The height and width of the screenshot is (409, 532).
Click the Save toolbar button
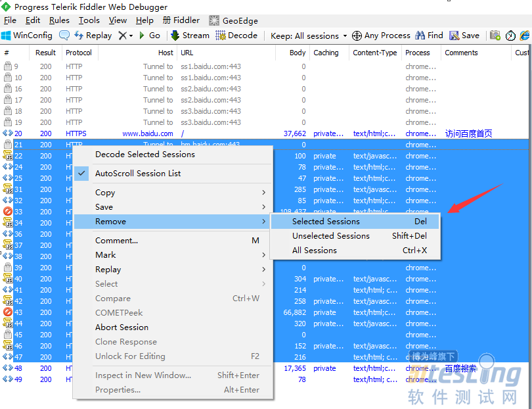(x=464, y=36)
